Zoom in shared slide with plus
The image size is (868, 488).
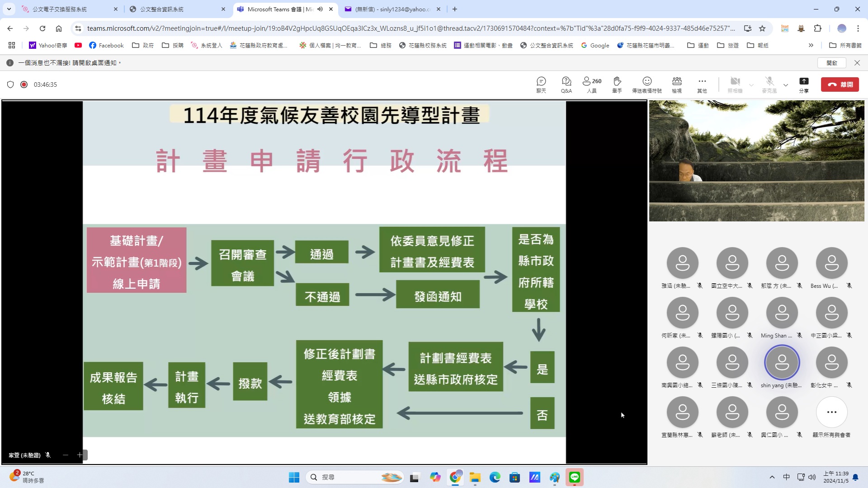pyautogui.click(x=80, y=455)
